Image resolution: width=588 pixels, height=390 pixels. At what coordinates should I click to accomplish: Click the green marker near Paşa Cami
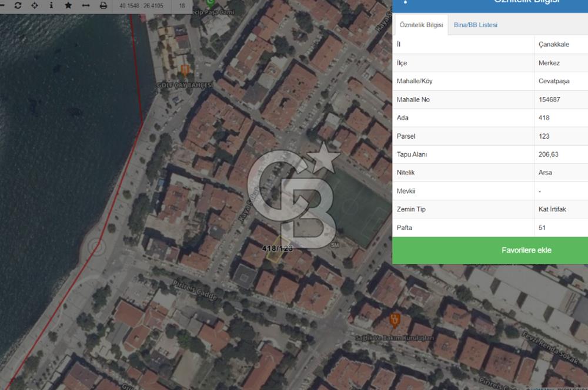point(211,3)
